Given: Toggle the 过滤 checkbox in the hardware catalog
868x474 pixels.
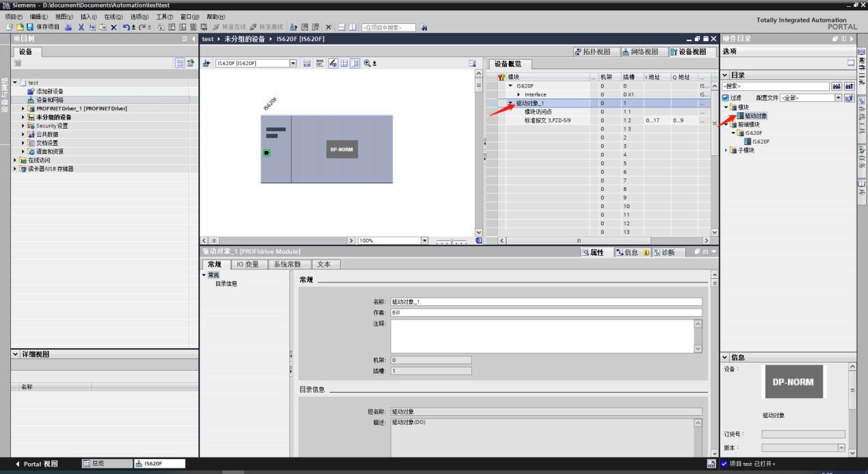Looking at the screenshot, I should pyautogui.click(x=726, y=98).
